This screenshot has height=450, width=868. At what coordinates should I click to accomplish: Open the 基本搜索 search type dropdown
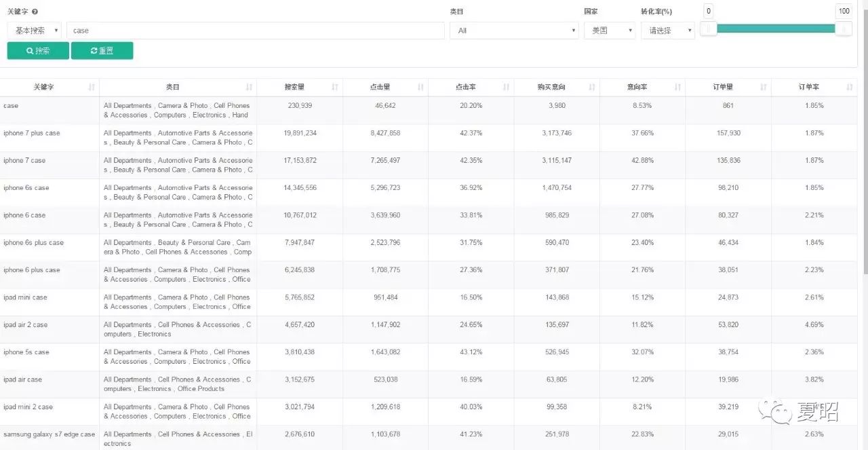tap(34, 31)
